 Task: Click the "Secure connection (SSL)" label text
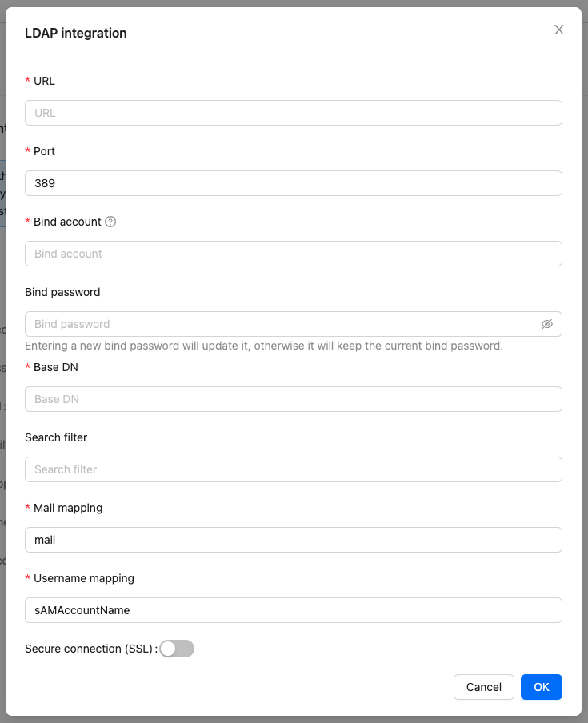(x=88, y=649)
